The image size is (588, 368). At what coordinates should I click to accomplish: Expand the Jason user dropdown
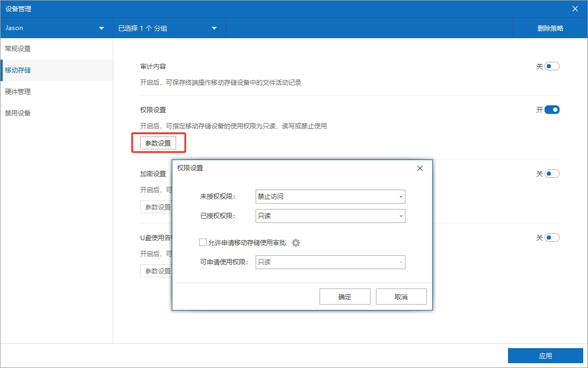(56, 28)
